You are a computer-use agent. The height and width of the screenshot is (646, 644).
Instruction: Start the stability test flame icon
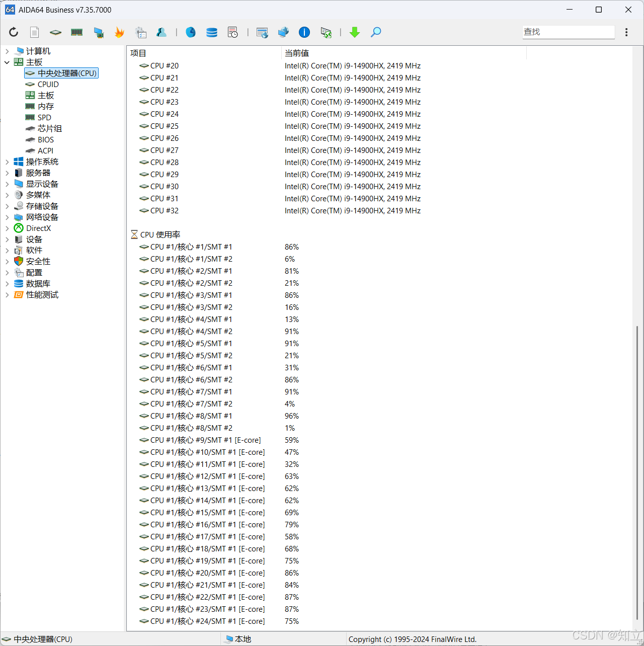click(x=119, y=32)
